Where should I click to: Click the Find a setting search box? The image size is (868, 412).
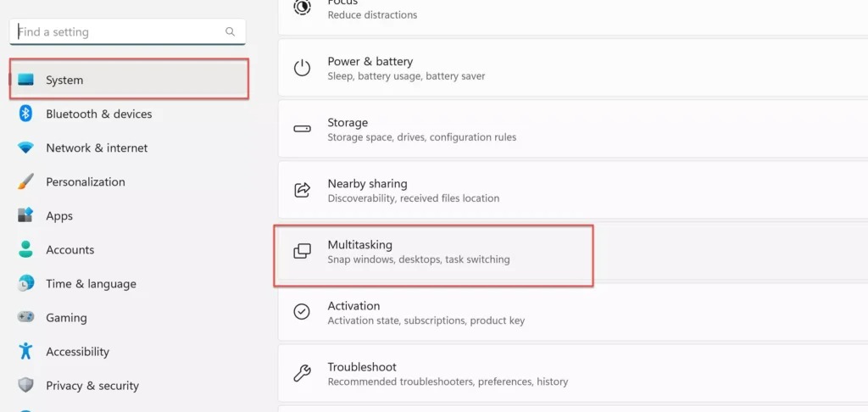119,32
